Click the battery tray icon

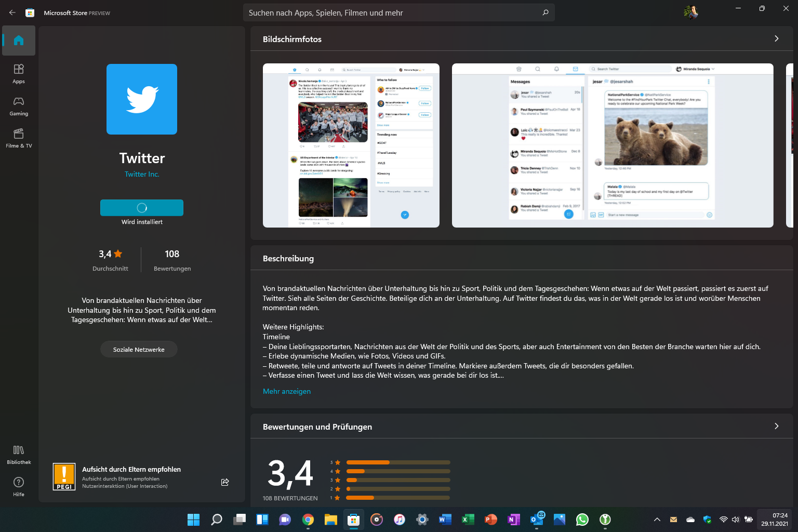click(749, 520)
